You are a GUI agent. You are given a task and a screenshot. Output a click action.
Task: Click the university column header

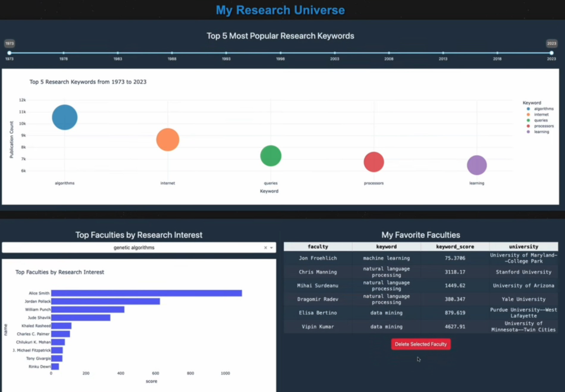pos(523,246)
